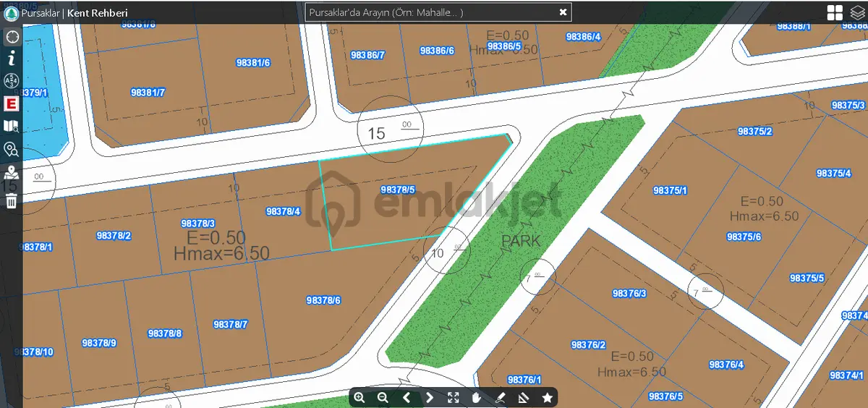
Task: Go to next map extent arrow
Action: tap(430, 397)
